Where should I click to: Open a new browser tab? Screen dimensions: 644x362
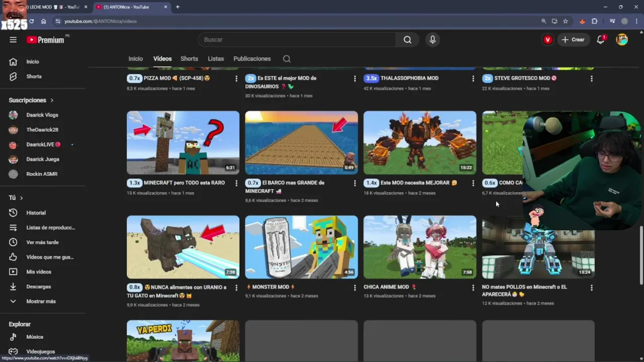(178, 7)
